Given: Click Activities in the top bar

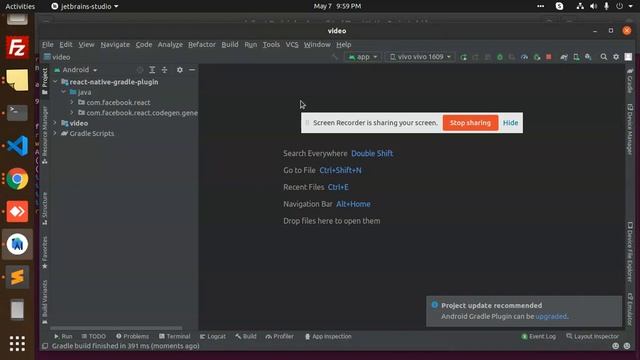Looking at the screenshot, I should coord(20,6).
